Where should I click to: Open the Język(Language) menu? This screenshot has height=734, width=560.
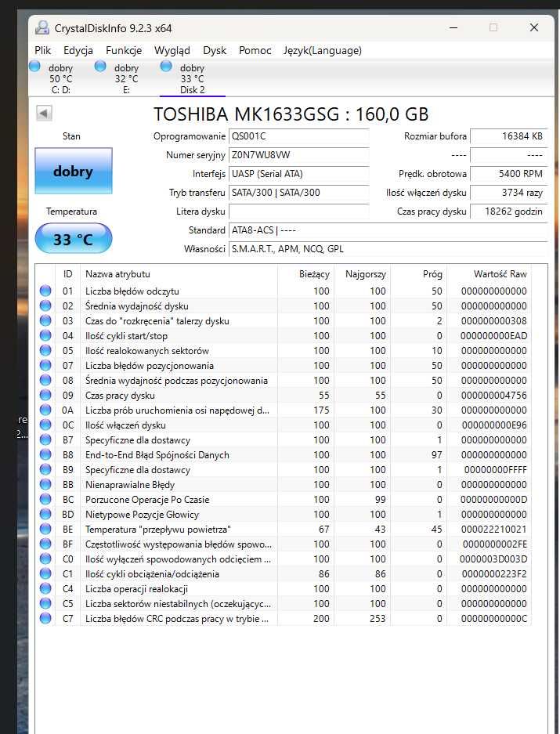(x=322, y=50)
